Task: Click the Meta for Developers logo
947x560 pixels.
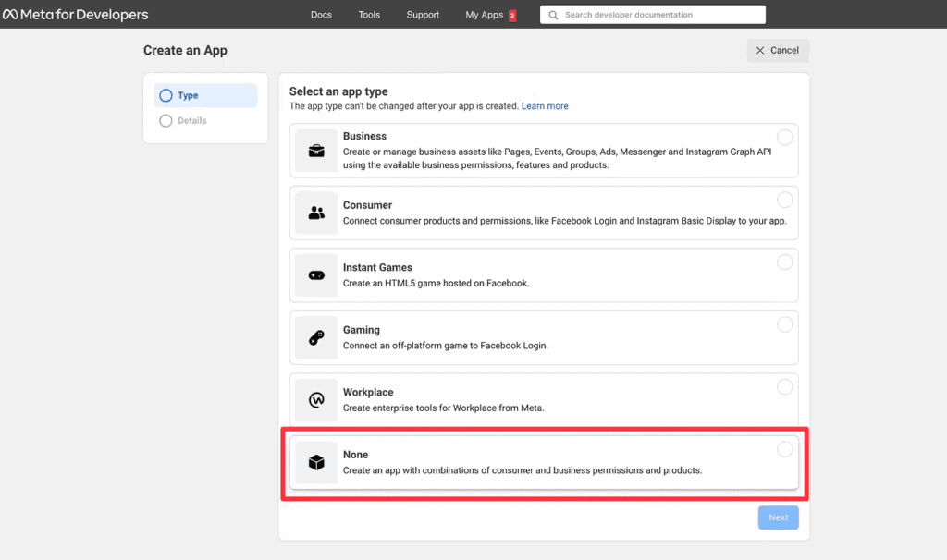Action: click(76, 14)
